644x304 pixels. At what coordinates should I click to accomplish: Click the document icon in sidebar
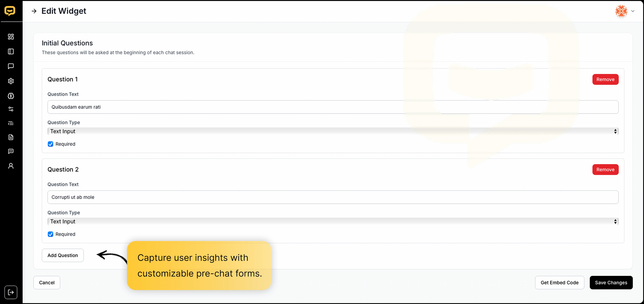coord(11,137)
